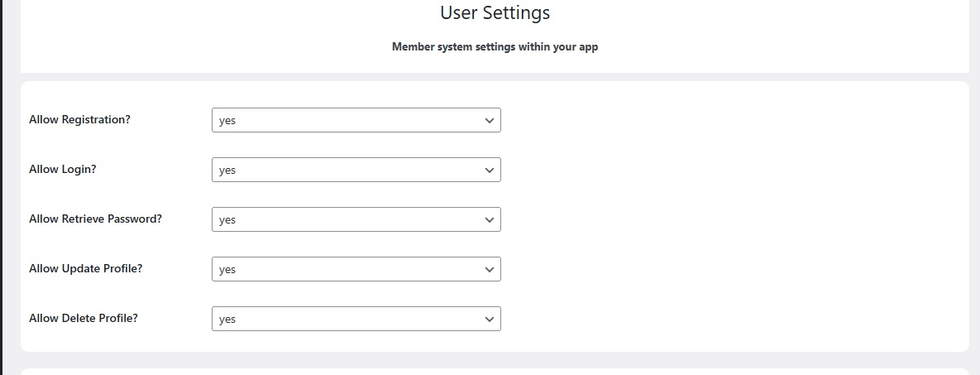Open the Allow Retrieve Password dropdown
This screenshot has height=375, width=980.
(356, 219)
